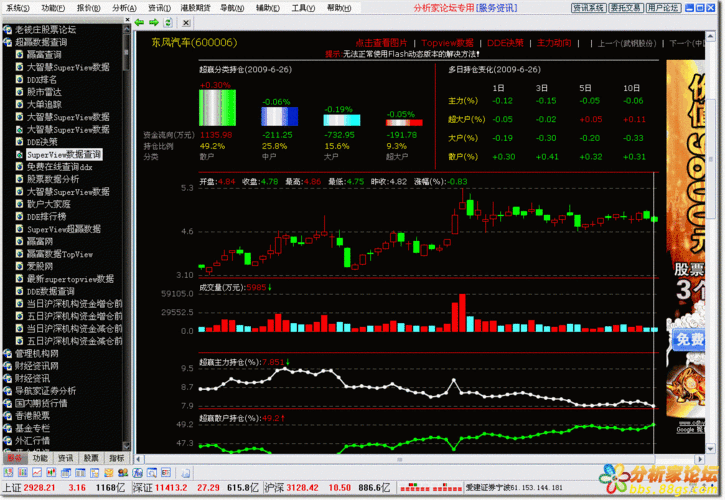Open the 工具(V) menu
Image resolution: width=725 pixels, height=500 pixels.
303,8
